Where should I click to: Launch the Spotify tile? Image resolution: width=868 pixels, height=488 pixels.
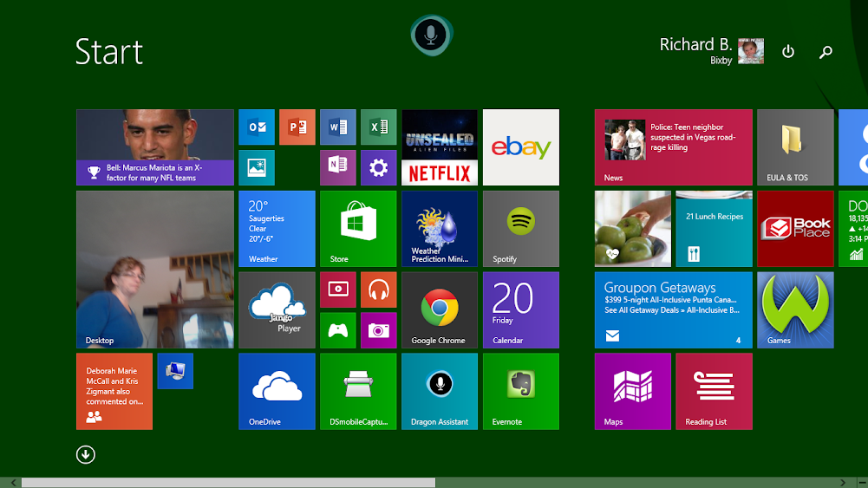(521, 229)
